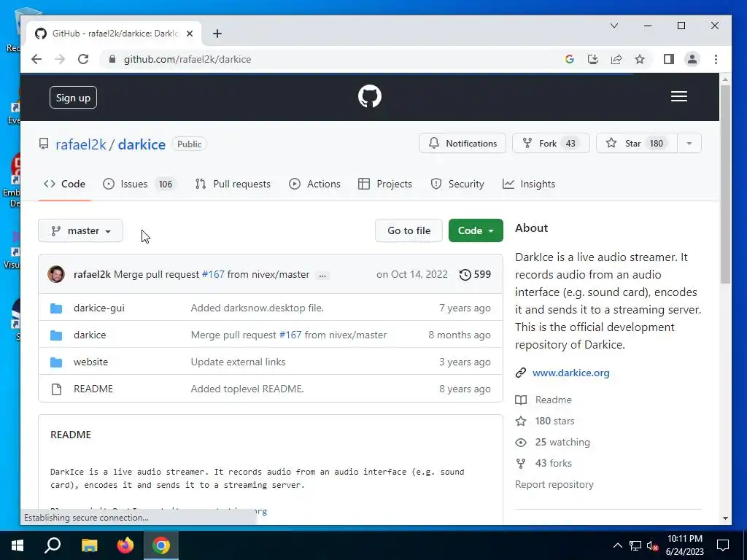Show hidden system tray icons
Viewport: 747px width, 560px height.
(617, 545)
